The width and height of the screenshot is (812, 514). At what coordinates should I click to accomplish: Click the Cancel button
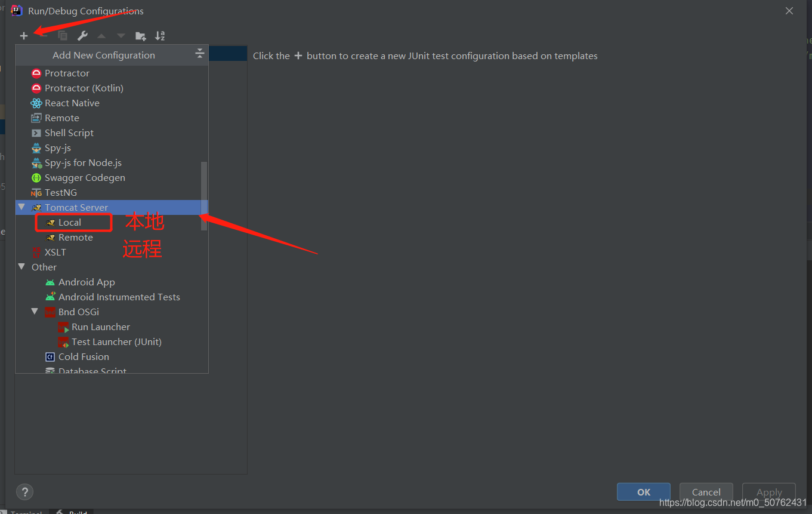[706, 492]
